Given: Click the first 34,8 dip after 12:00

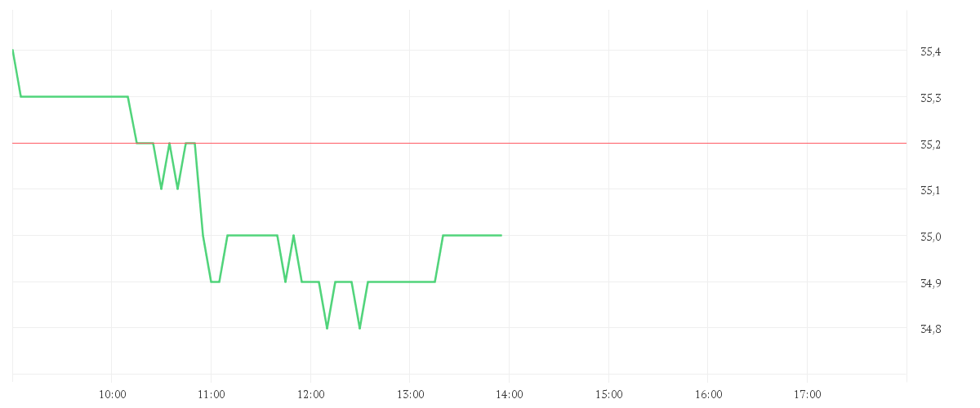Looking at the screenshot, I should point(327,328).
